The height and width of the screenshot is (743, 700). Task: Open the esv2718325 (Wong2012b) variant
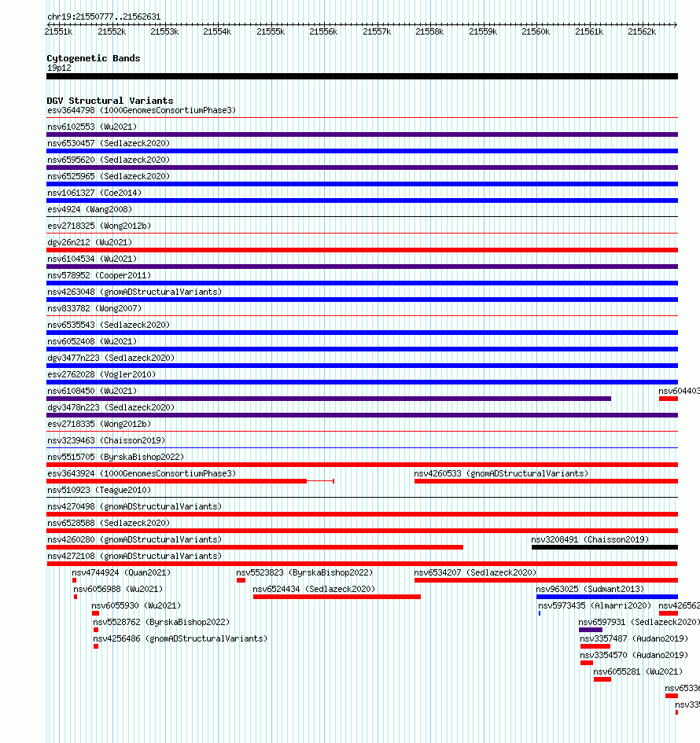pos(99,226)
